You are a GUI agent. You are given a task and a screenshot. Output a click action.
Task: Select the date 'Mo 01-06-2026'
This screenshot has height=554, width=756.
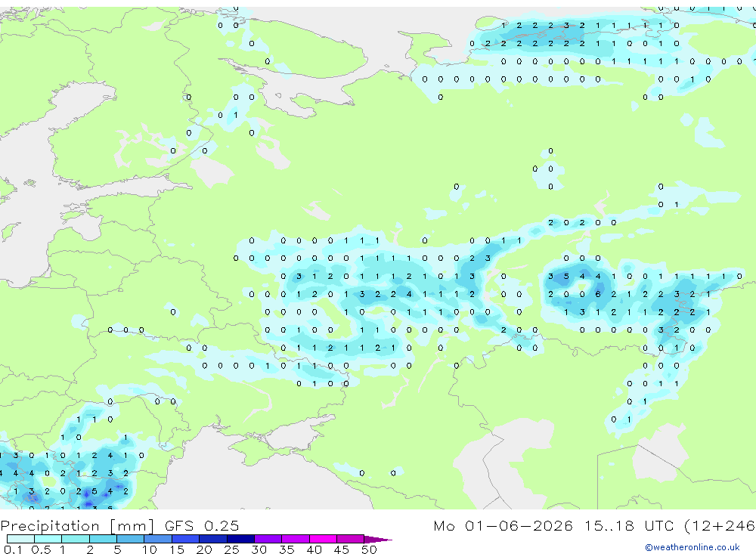503,525
